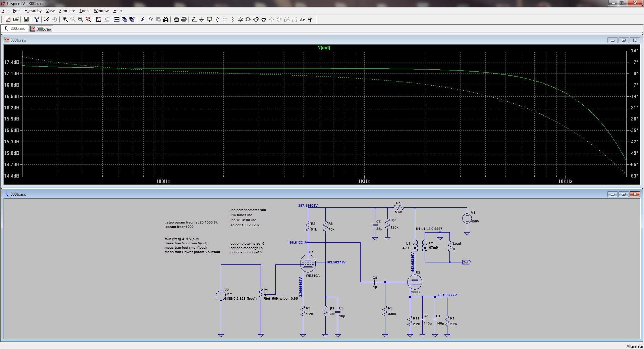Select the Place Diode tool
This screenshot has width=644, height=349.
(x=240, y=19)
